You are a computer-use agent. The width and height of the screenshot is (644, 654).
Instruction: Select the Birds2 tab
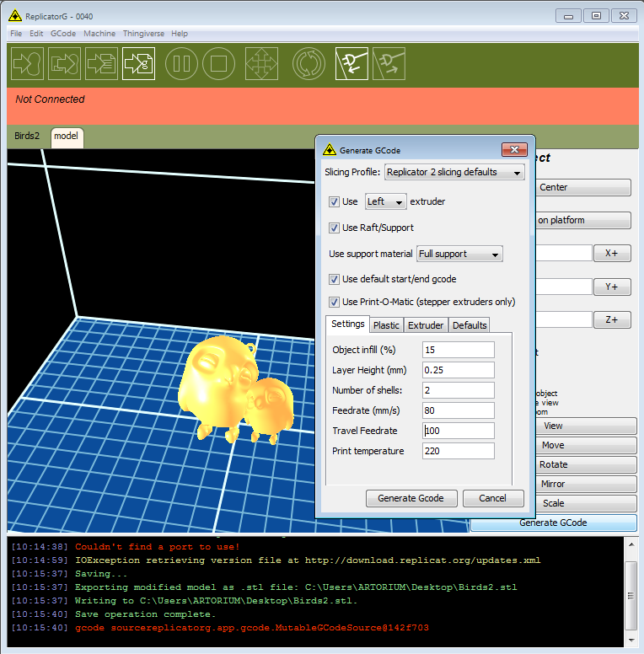(x=27, y=136)
